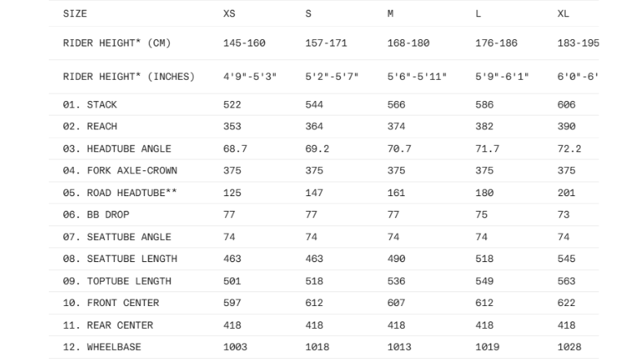Screen dimensions: 644x363
Task: Click the 04. FORK AXLE-CROWN row label
Action: (120, 170)
